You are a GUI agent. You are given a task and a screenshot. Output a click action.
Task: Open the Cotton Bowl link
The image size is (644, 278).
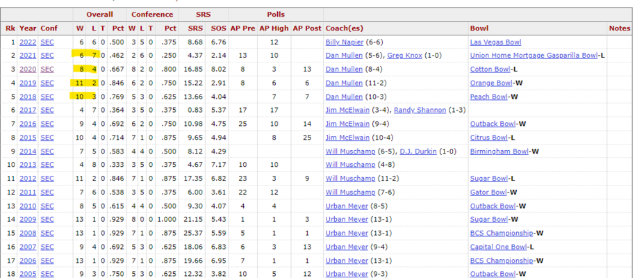pos(490,69)
